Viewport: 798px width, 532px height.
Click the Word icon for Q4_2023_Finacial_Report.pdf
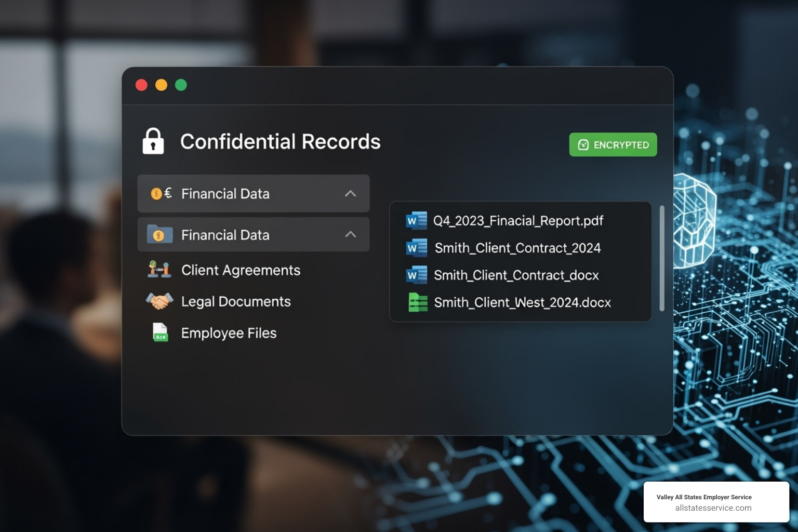416,221
